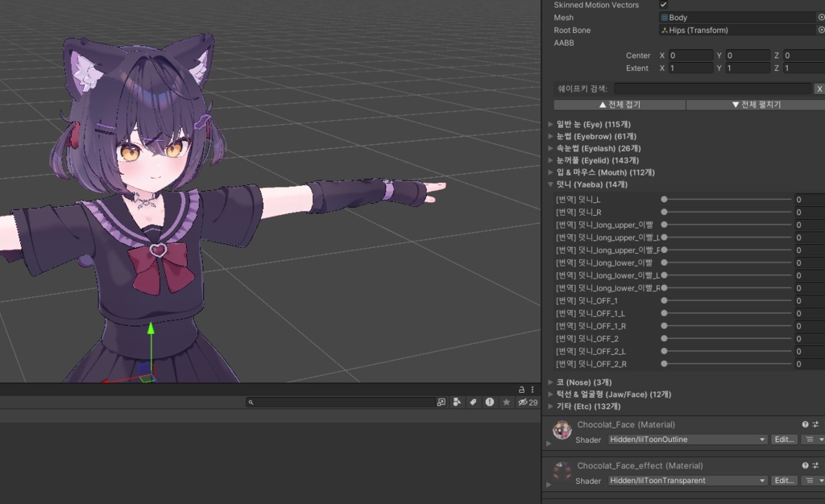Click Edit button for Chocolat_Face_effect shader
Screen dimensions: 825x504
pos(784,481)
